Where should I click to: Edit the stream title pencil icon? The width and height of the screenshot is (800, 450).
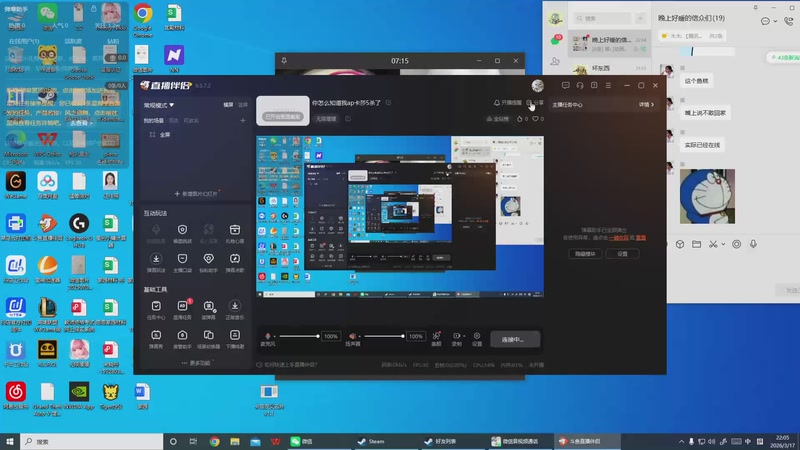coord(389,103)
